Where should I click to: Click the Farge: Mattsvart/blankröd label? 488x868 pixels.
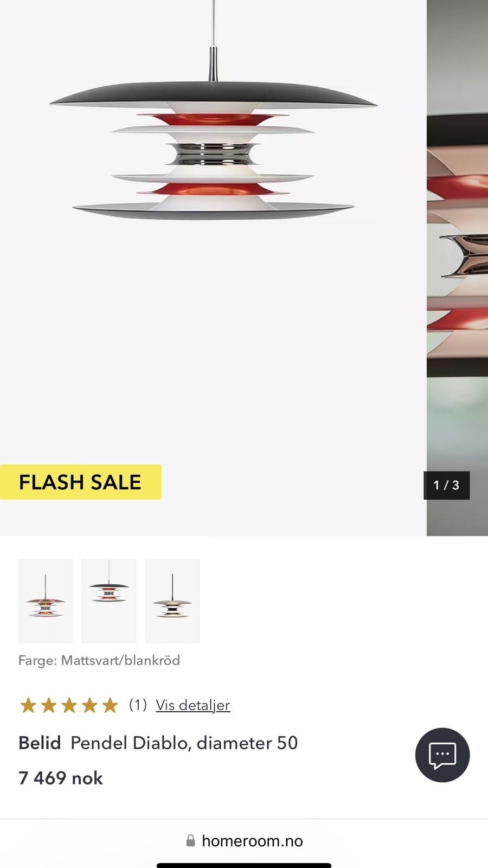(99, 660)
